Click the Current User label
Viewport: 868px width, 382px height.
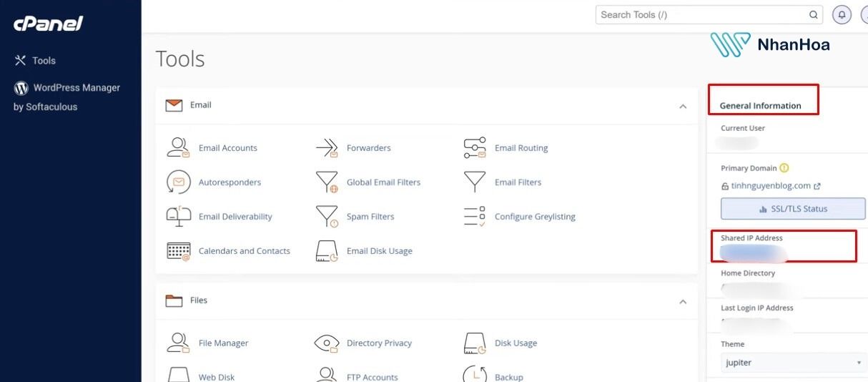(x=743, y=129)
